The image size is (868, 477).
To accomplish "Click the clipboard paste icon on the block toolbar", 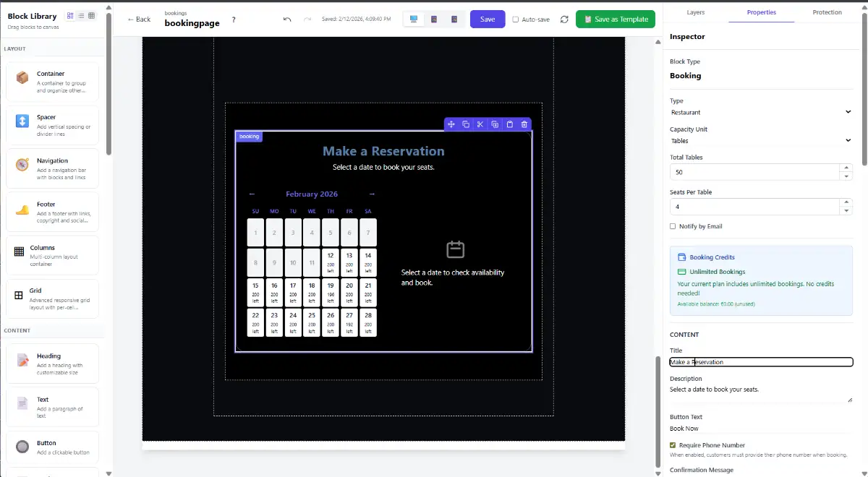I will (509, 124).
